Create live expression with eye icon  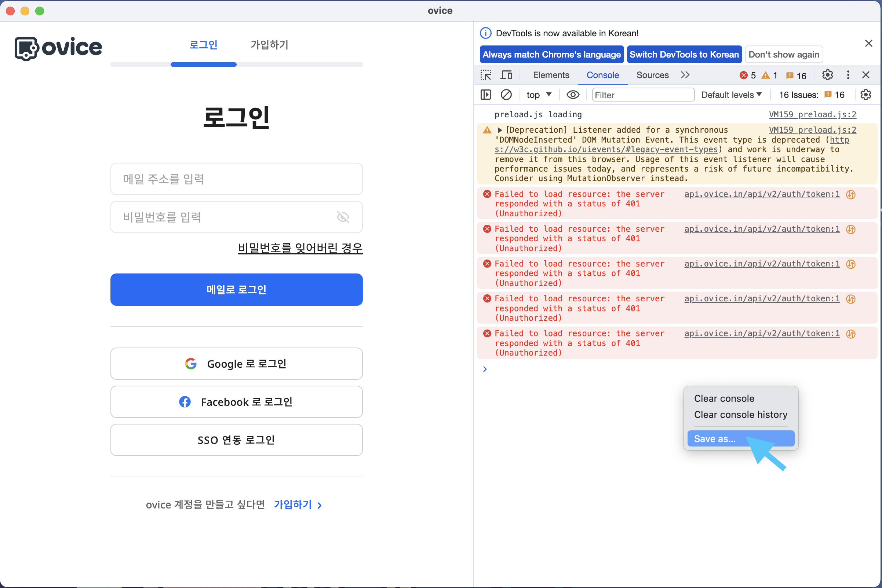point(573,95)
